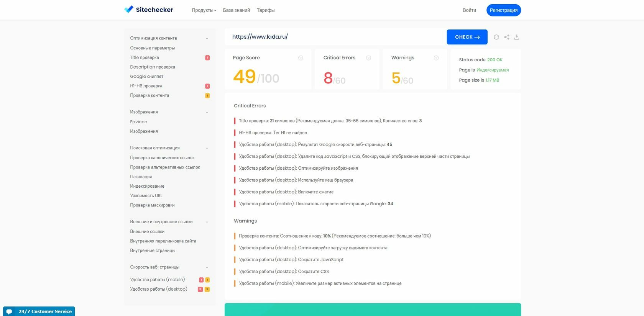Click Увеличьте размер активных элементов warning
Image resolution: width=644 pixels, height=316 pixels.
tap(320, 284)
